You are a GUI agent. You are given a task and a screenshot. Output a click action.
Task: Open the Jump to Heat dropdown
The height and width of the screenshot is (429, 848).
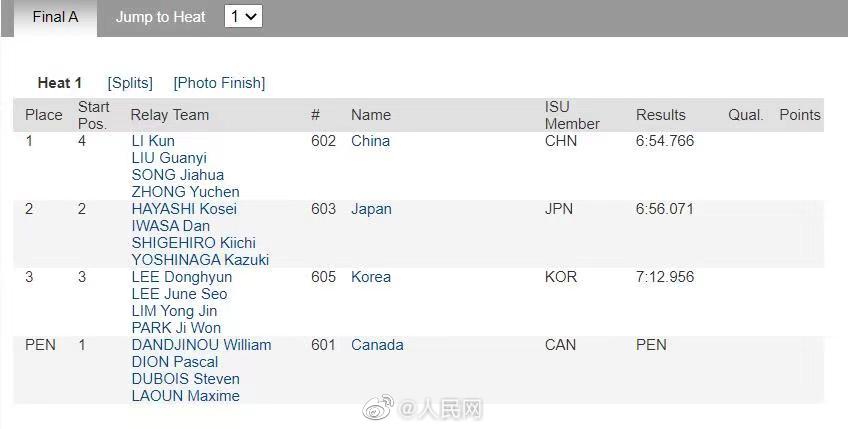click(243, 17)
